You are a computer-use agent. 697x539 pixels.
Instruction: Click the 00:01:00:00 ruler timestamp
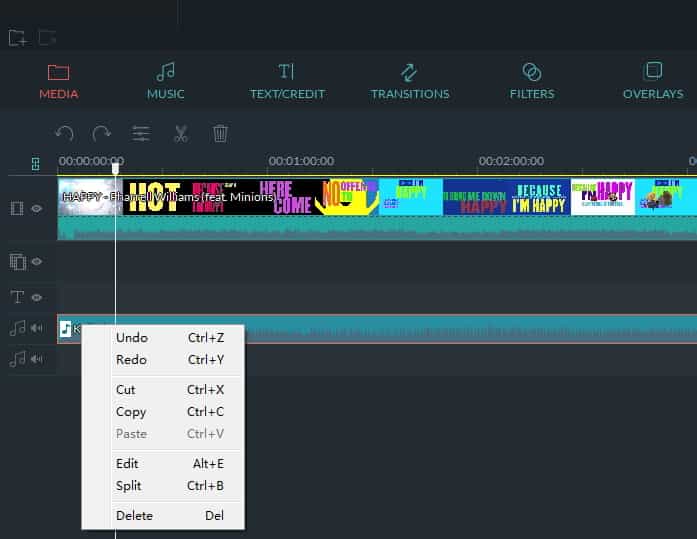pos(301,161)
